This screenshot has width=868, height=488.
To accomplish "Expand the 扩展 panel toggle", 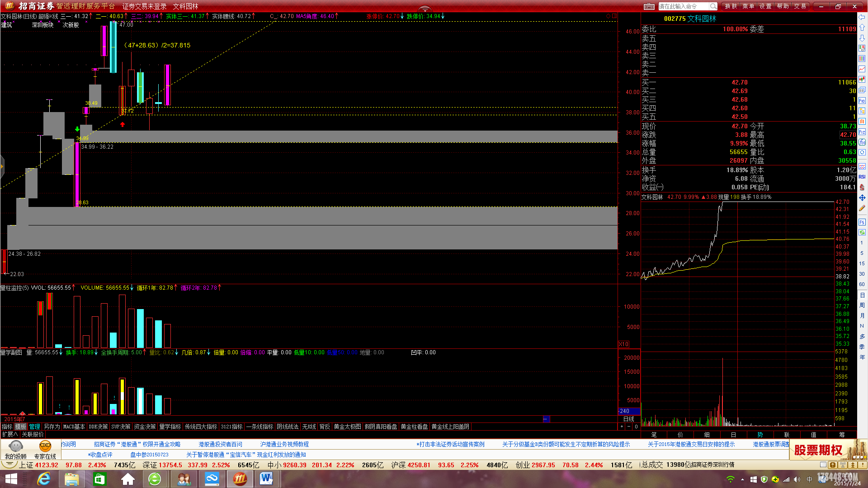I will click(x=10, y=434).
